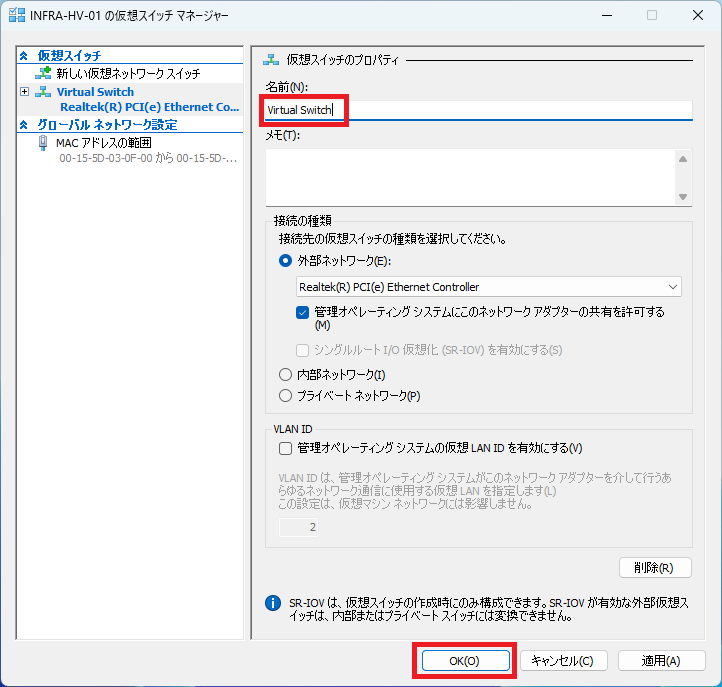Image resolution: width=722 pixels, height=687 pixels.
Task: Collapse the 仮想スイッチ section chevron
Action: pos(24,56)
